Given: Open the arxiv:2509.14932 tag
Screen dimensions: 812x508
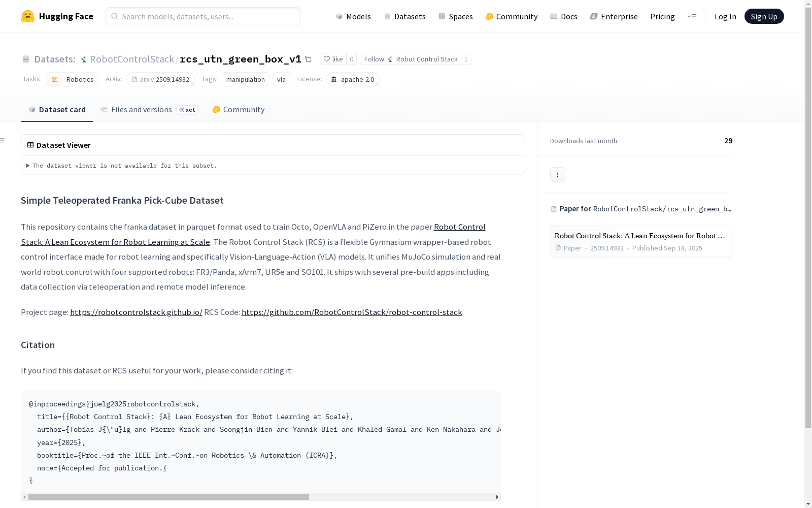Looking at the screenshot, I should (x=160, y=79).
